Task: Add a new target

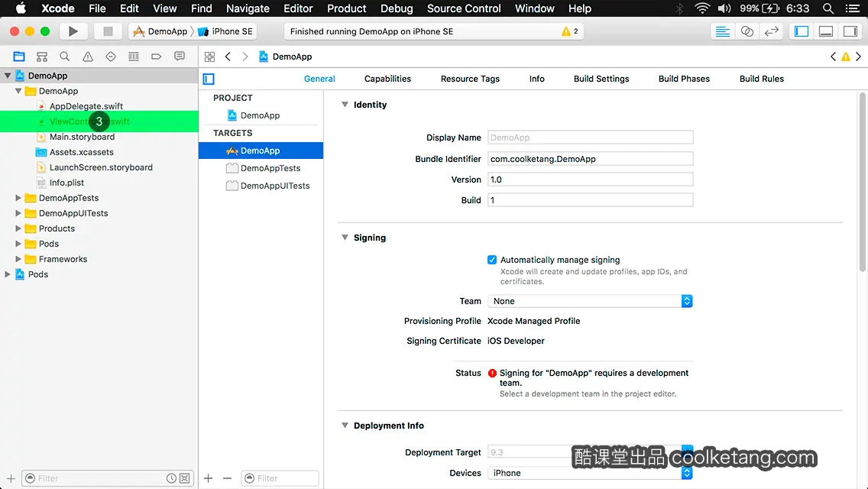Action: (x=208, y=478)
